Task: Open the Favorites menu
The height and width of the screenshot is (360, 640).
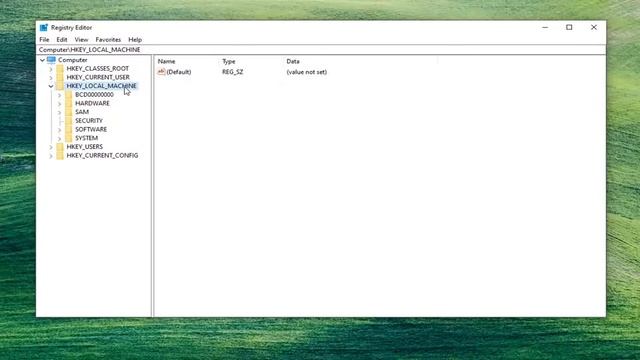Action: pyautogui.click(x=108, y=40)
